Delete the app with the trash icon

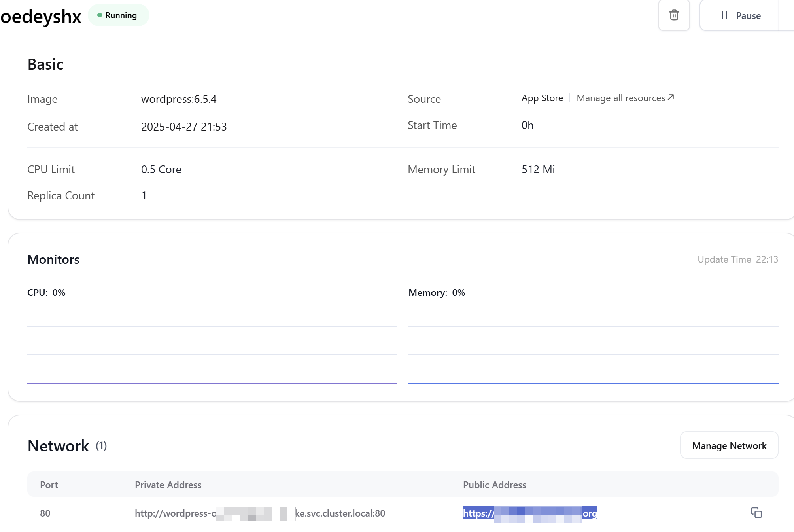tap(674, 15)
